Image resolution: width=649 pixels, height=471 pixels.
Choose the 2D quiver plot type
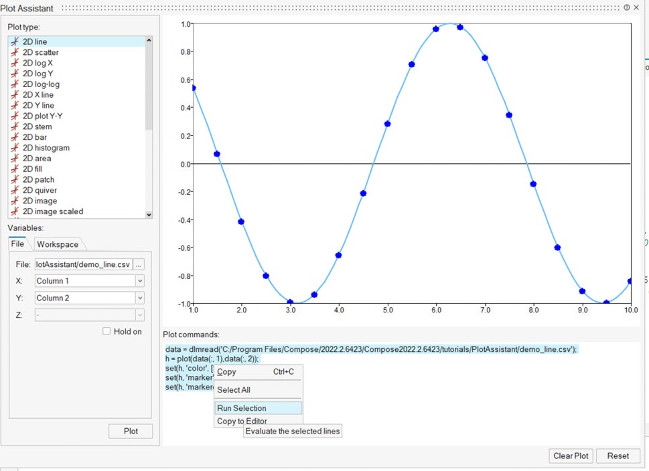click(x=40, y=190)
